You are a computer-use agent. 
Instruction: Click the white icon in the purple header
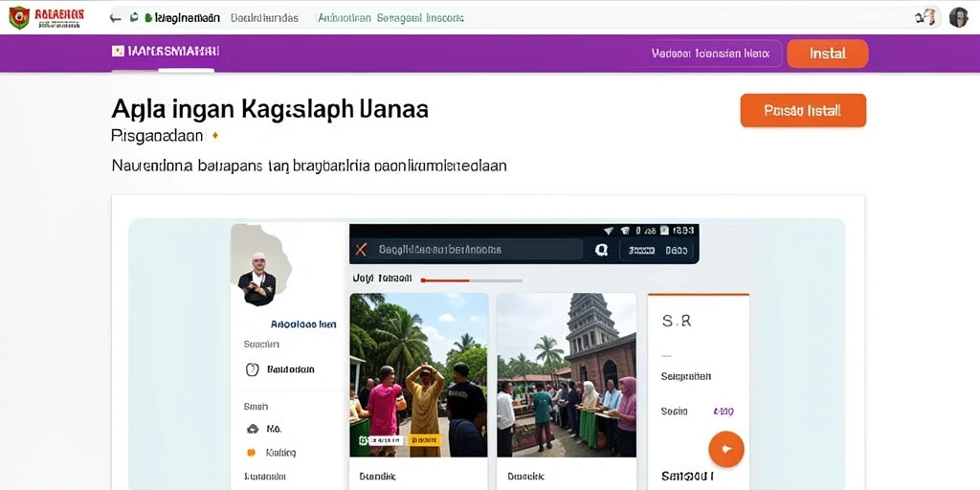click(x=118, y=52)
